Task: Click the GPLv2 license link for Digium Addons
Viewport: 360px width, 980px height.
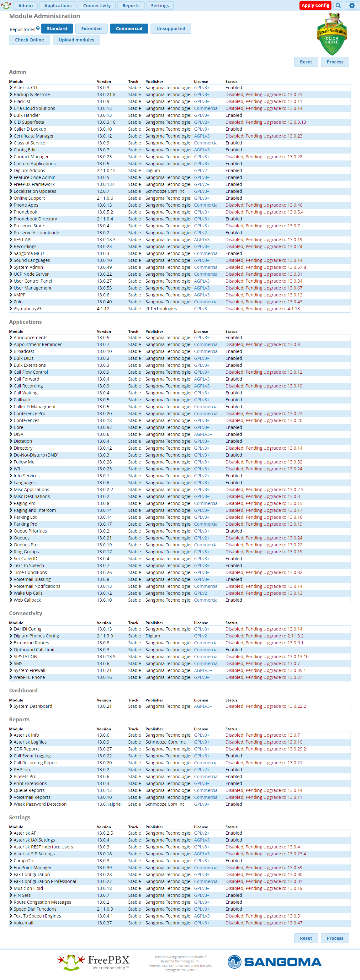Action: click(200, 171)
